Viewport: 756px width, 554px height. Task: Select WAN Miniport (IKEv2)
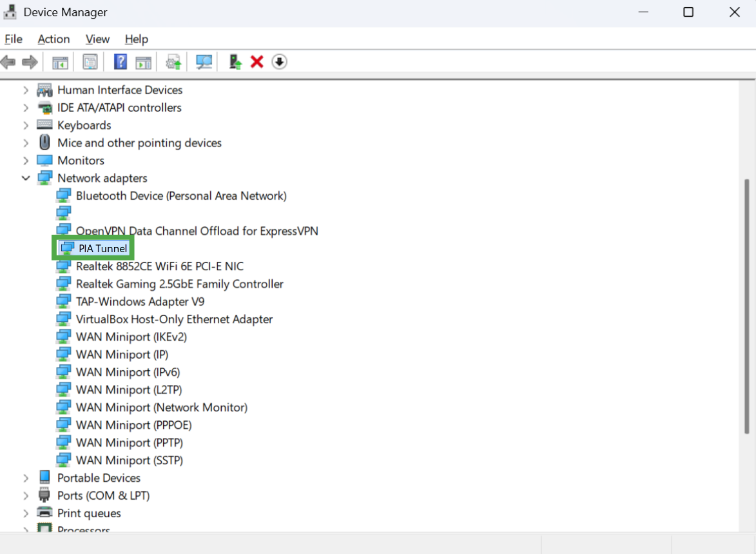(131, 337)
